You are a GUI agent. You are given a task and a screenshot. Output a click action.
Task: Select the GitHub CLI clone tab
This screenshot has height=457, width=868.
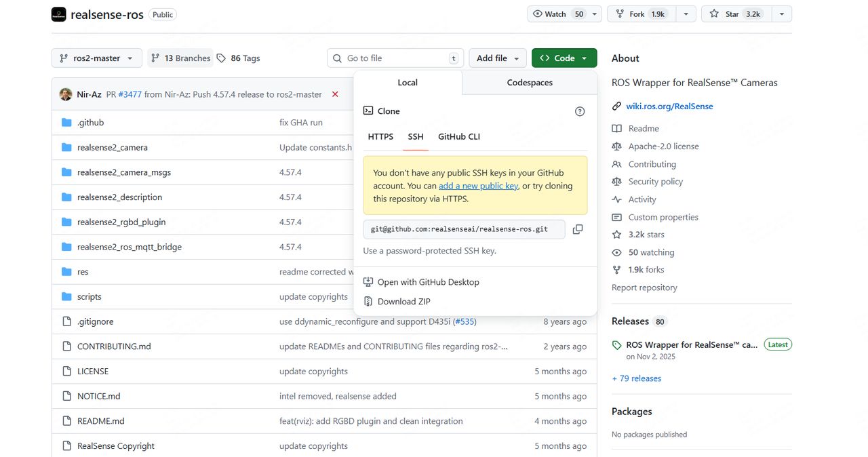(459, 137)
